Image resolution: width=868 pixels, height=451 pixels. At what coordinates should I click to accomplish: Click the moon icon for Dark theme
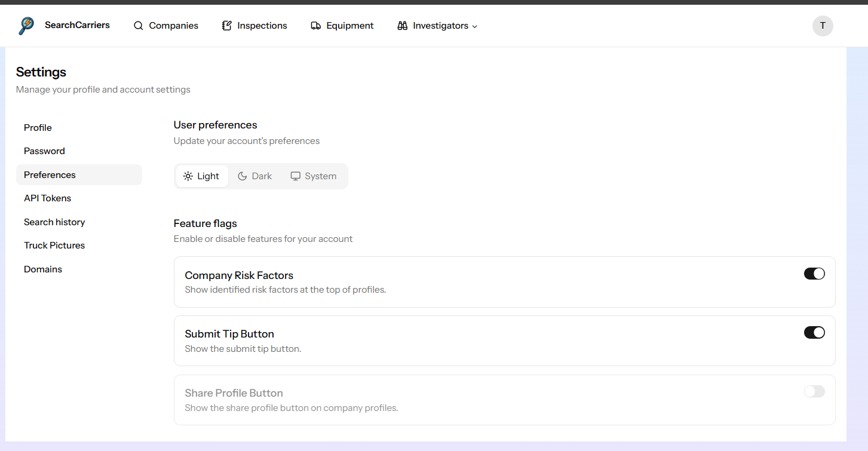[x=243, y=176]
